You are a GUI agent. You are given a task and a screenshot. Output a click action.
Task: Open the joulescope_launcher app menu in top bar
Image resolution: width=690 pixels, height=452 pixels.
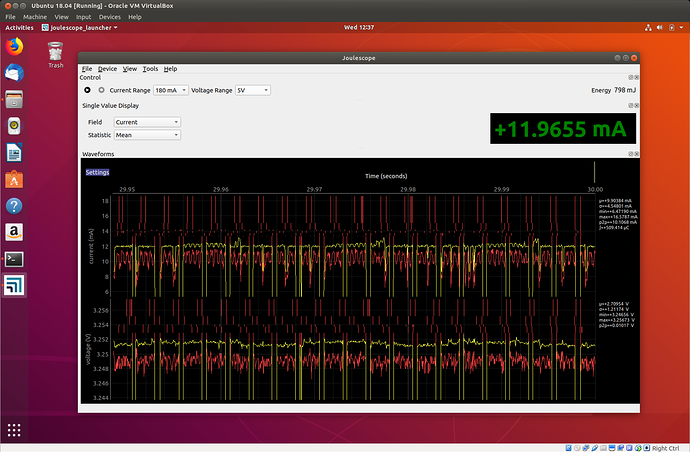pyautogui.click(x=80, y=27)
